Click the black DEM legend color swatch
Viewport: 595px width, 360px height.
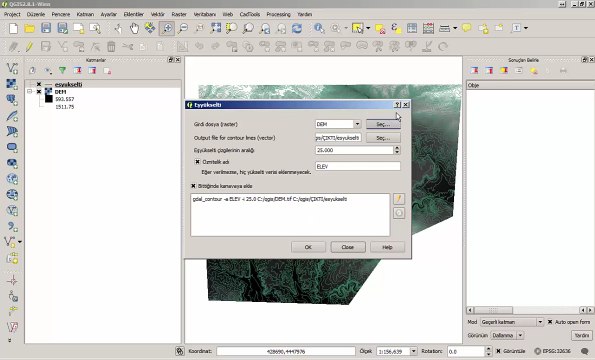coord(49,99)
